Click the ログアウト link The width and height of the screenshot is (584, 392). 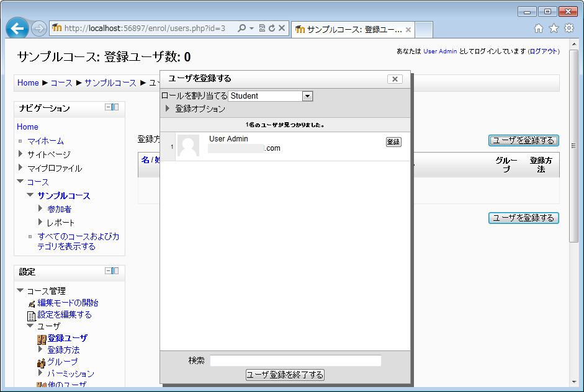[x=543, y=51]
